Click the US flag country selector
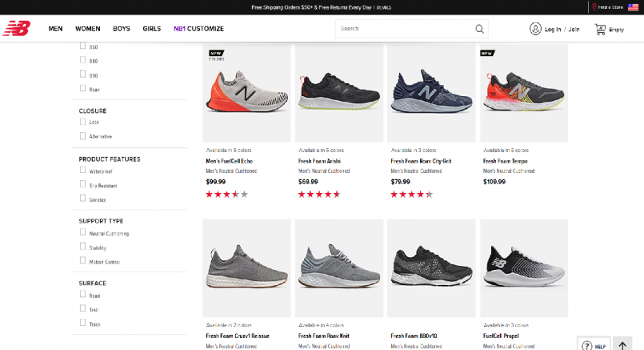Image resolution: width=644 pixels, height=350 pixels. tap(634, 7)
